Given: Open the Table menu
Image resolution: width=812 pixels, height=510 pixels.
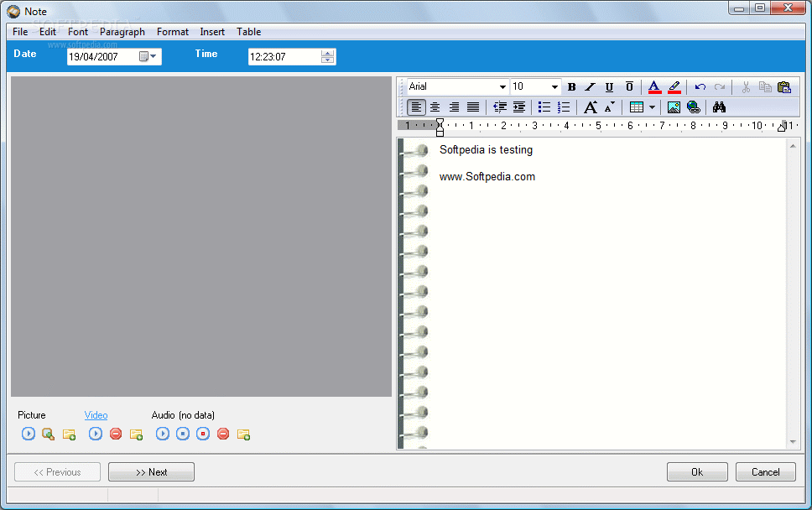Looking at the screenshot, I should pos(248,32).
